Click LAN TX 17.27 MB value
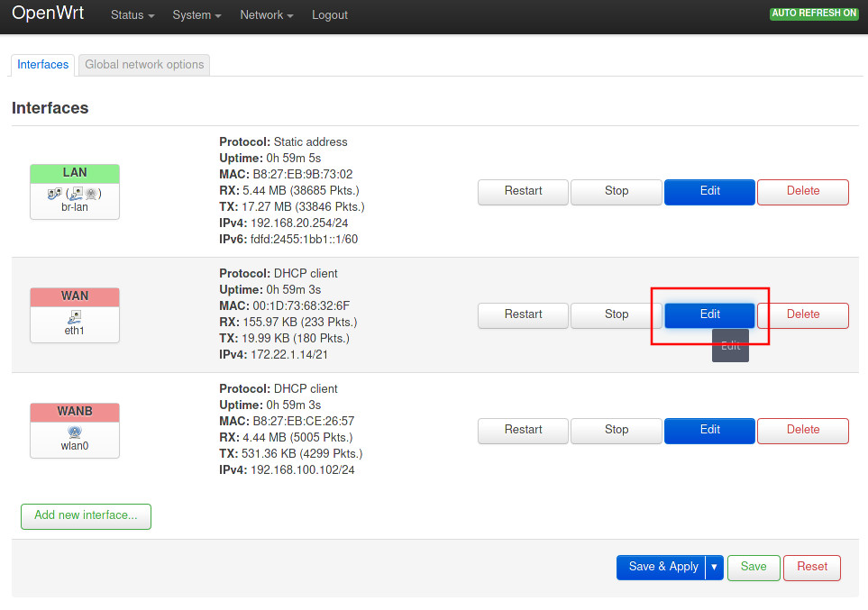Screen dimensions: 868x610 [304, 207]
